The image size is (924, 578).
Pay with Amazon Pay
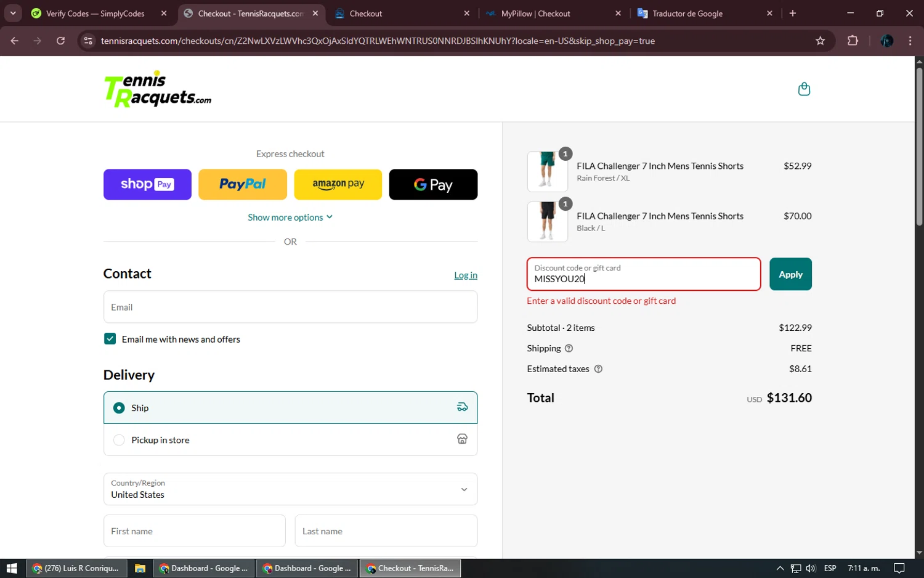click(x=338, y=184)
